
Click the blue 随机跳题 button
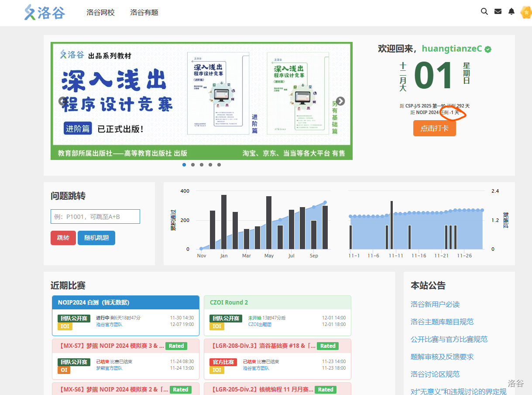pos(96,238)
